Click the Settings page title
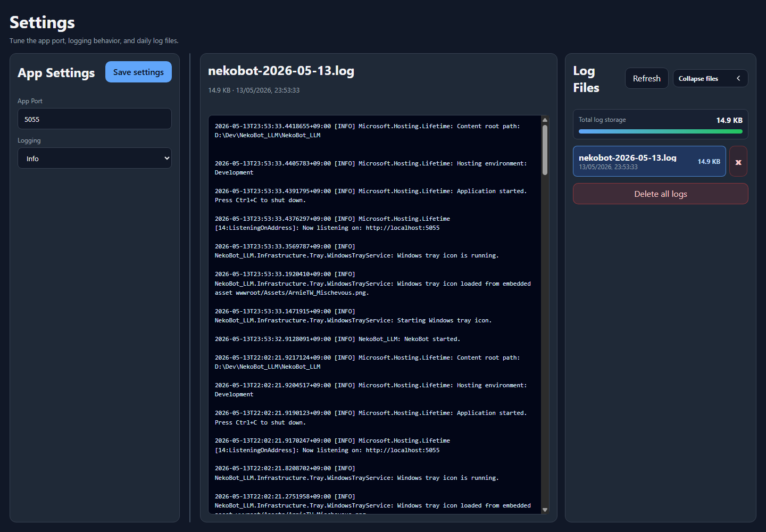Image resolution: width=766 pixels, height=532 pixels. [x=42, y=22]
